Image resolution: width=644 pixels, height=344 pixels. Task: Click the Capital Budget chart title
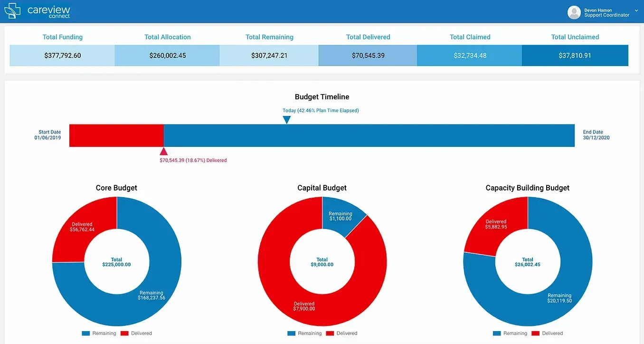point(322,188)
